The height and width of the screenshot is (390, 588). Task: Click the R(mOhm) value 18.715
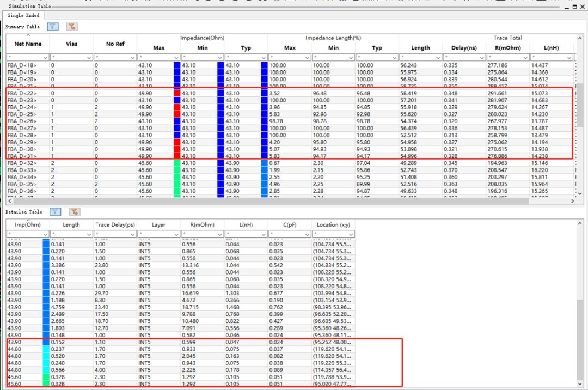[190, 307]
